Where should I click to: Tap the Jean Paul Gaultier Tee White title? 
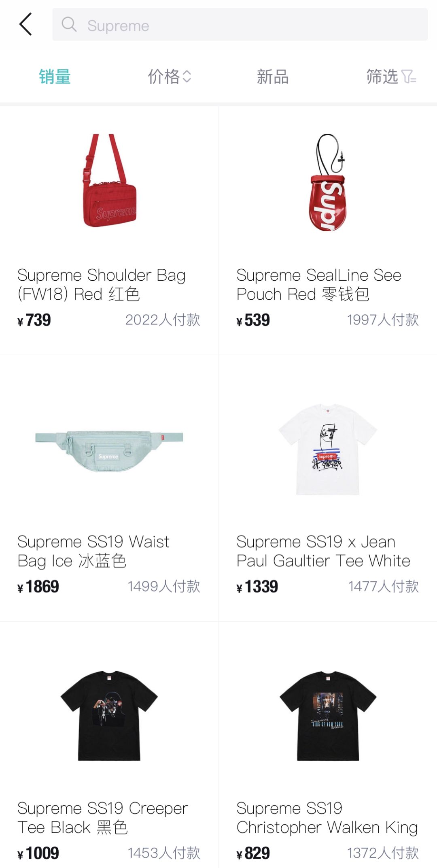[323, 551]
